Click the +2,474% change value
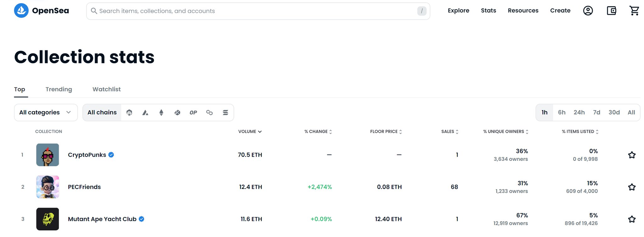 319,187
